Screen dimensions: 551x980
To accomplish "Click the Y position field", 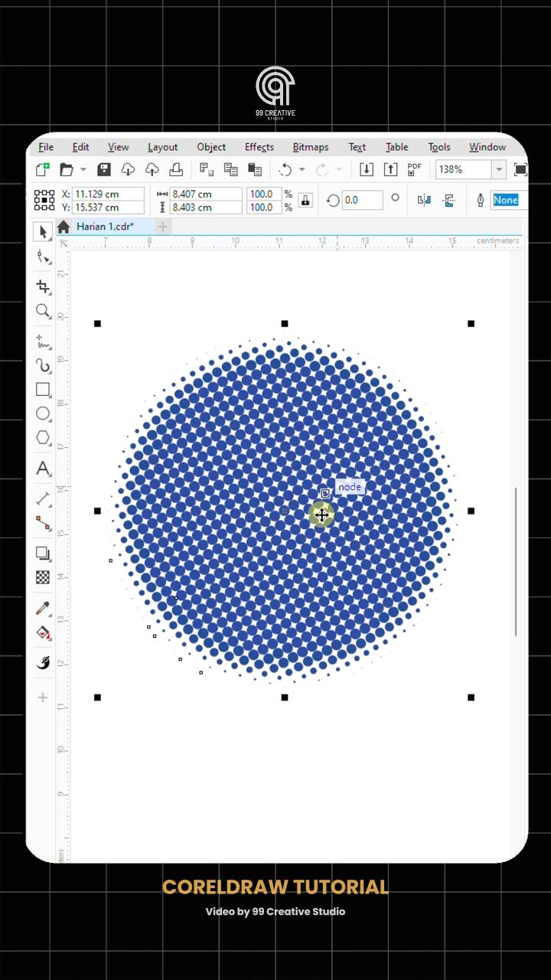I will pyautogui.click(x=108, y=207).
